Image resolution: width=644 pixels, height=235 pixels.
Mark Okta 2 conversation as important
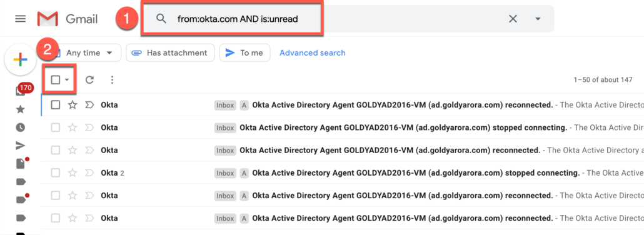tap(89, 173)
